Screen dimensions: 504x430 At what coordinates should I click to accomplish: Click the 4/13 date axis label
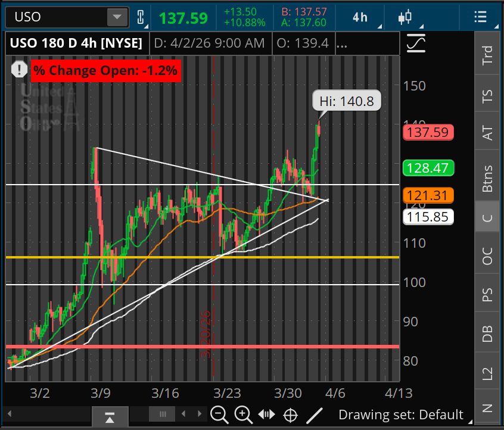click(x=399, y=393)
